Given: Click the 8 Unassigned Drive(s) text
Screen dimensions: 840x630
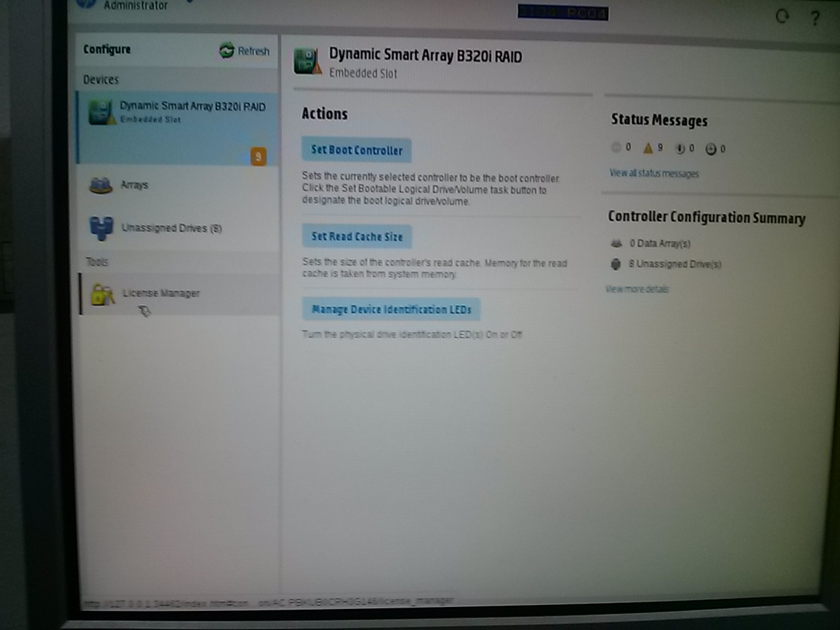Looking at the screenshot, I should [x=675, y=264].
